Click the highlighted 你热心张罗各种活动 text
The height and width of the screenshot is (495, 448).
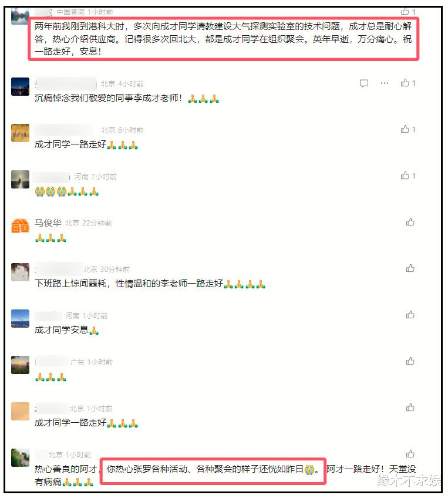(x=213, y=469)
